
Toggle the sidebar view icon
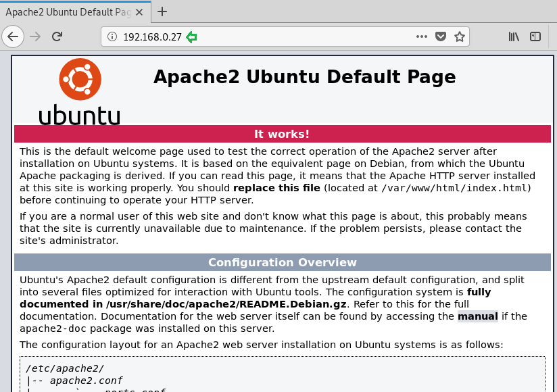pos(535,36)
